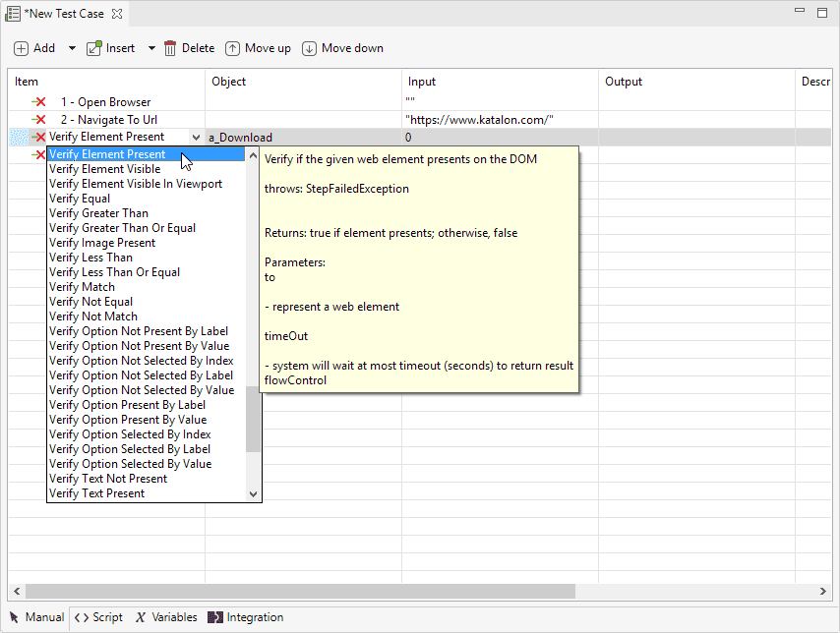
Task: Toggle the Verify Element Present combo arrow
Action: click(196, 137)
